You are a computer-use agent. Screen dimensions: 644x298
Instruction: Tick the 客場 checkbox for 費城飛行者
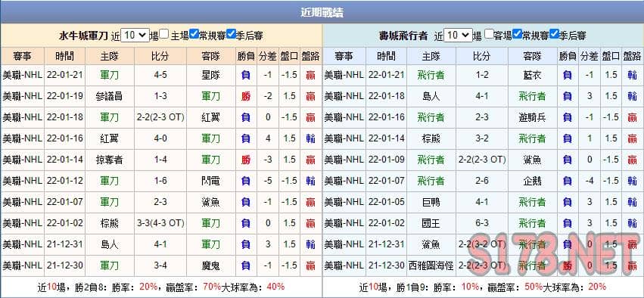489,34
